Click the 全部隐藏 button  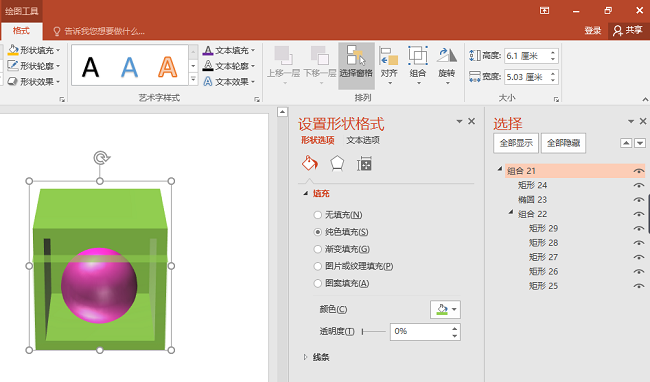click(563, 143)
